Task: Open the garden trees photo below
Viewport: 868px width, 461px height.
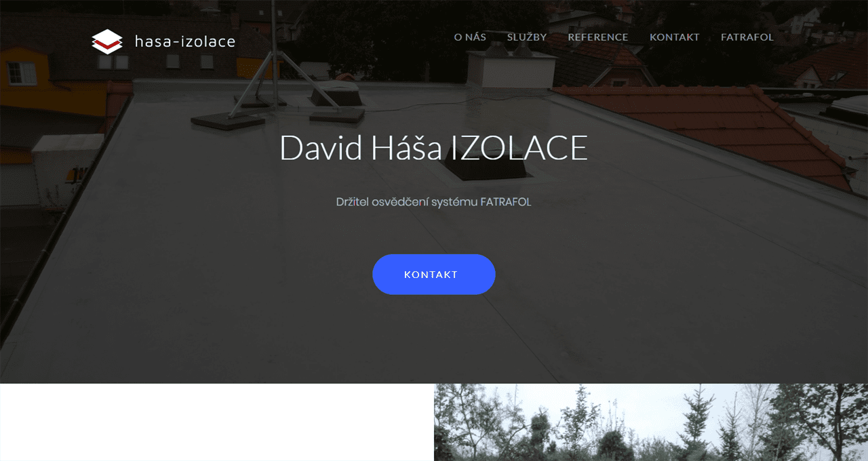Action: 651,422
